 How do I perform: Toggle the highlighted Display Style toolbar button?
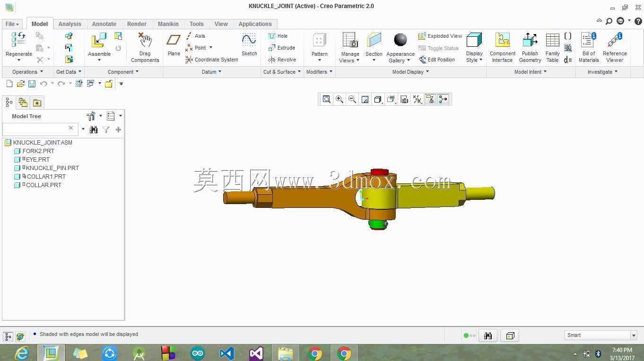[378, 99]
